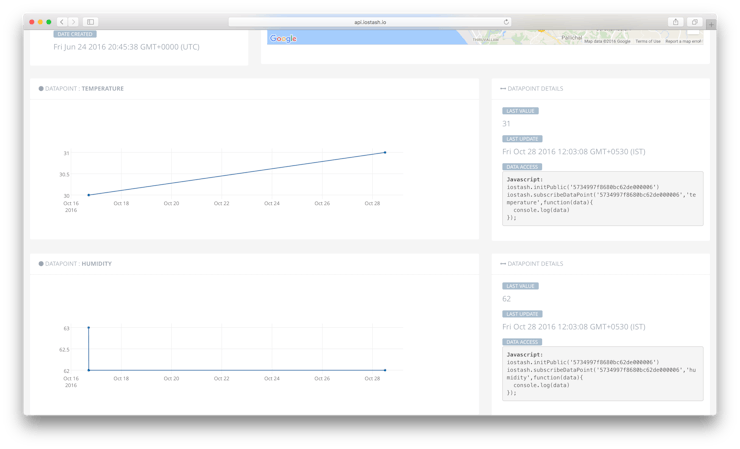Select temperature point at value 31
This screenshot has height=449, width=740.
tap(385, 152)
